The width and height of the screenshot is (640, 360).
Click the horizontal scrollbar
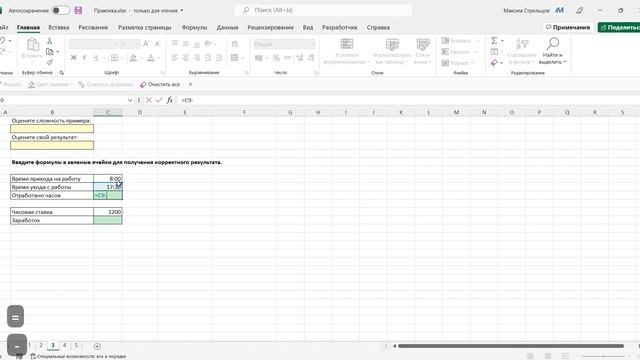tap(511, 346)
